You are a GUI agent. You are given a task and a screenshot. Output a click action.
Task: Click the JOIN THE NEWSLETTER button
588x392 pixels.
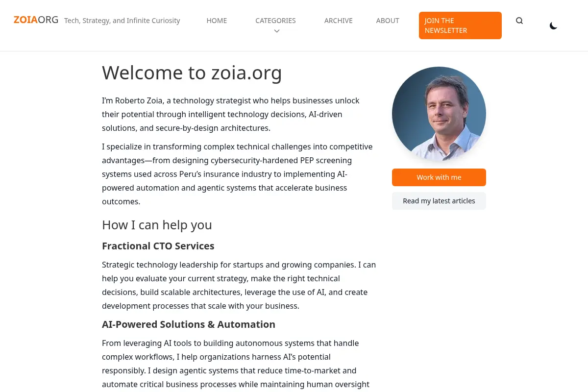[460, 25]
